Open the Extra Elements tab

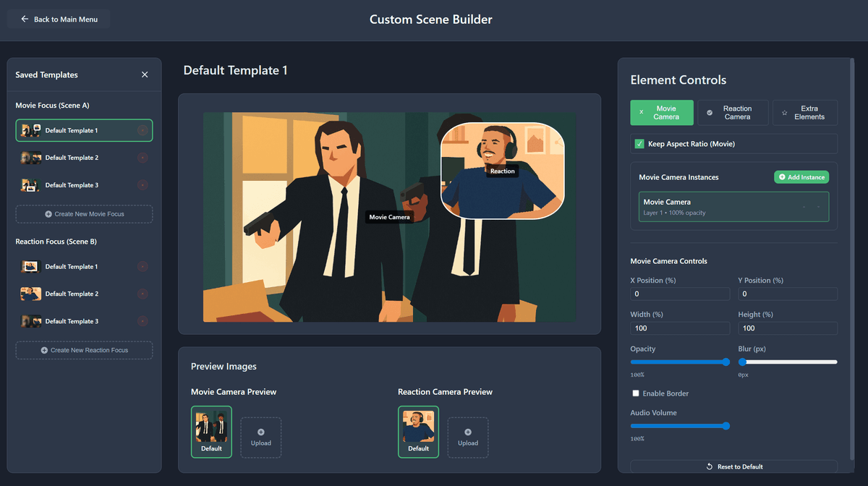(805, 112)
